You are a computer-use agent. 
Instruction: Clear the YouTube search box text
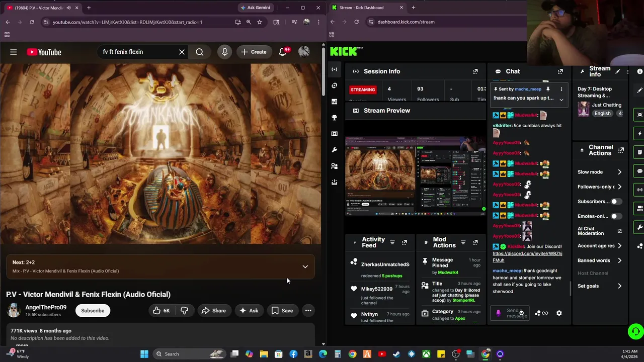tap(182, 52)
